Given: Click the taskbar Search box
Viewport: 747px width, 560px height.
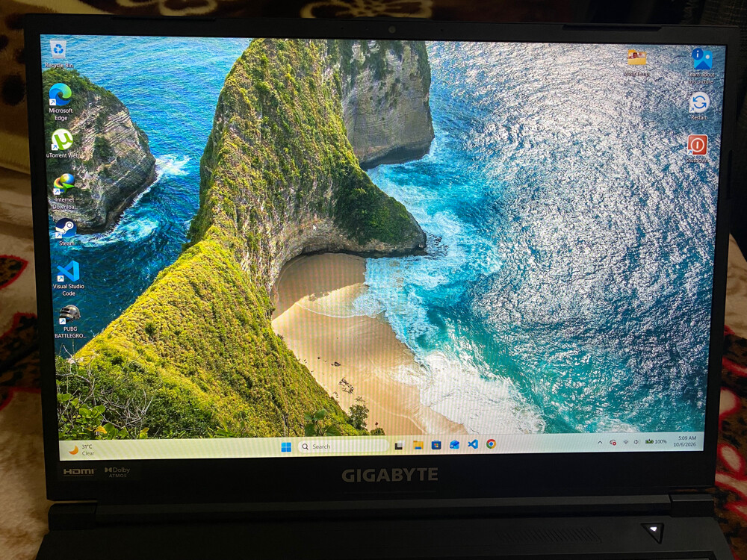Looking at the screenshot, I should click(343, 447).
